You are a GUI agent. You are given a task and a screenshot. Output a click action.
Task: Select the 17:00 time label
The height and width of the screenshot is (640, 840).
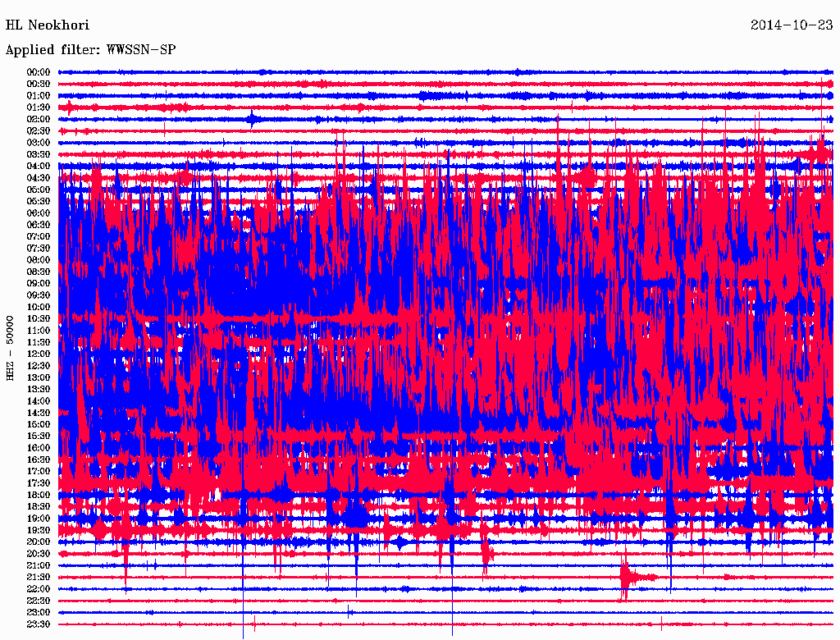tap(38, 471)
